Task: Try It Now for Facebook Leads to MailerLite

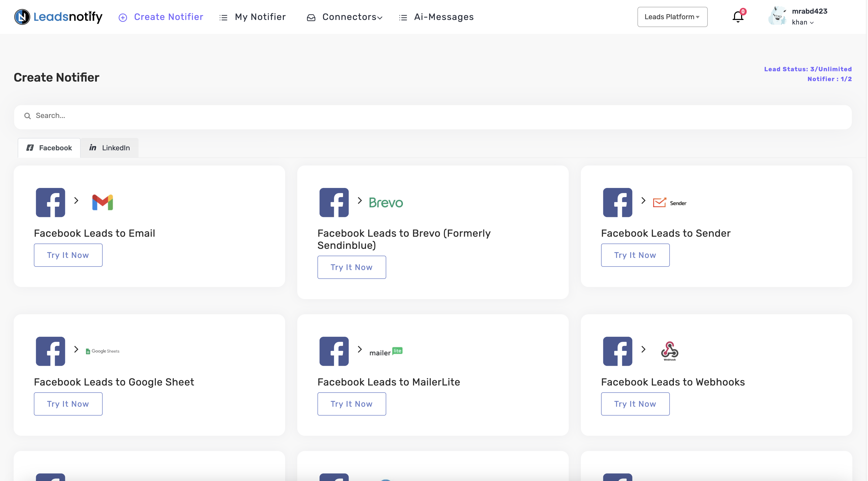Action: pyautogui.click(x=351, y=403)
